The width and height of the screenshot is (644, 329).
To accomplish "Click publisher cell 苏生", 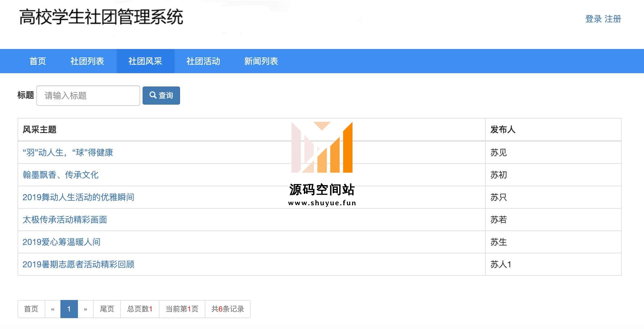I will click(553, 242).
